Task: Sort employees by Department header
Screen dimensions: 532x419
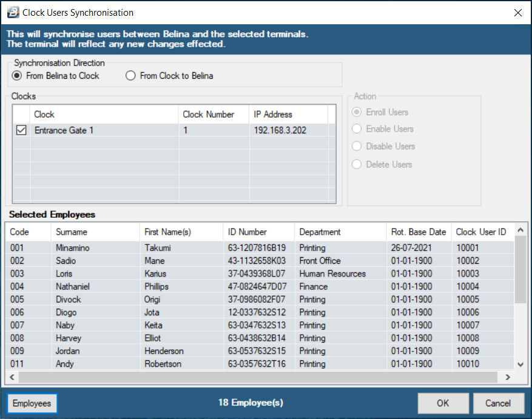Action: 341,232
